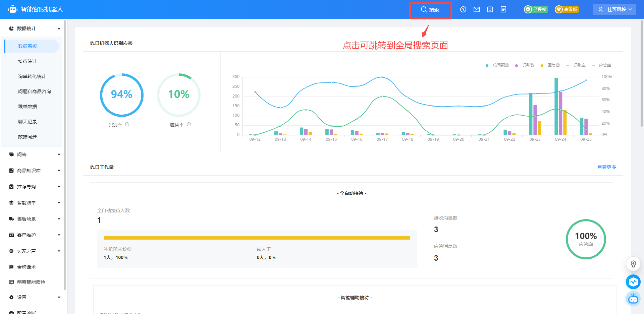Click the 推荐导购 shopping bag icon
644x314 pixels.
coord(11,187)
